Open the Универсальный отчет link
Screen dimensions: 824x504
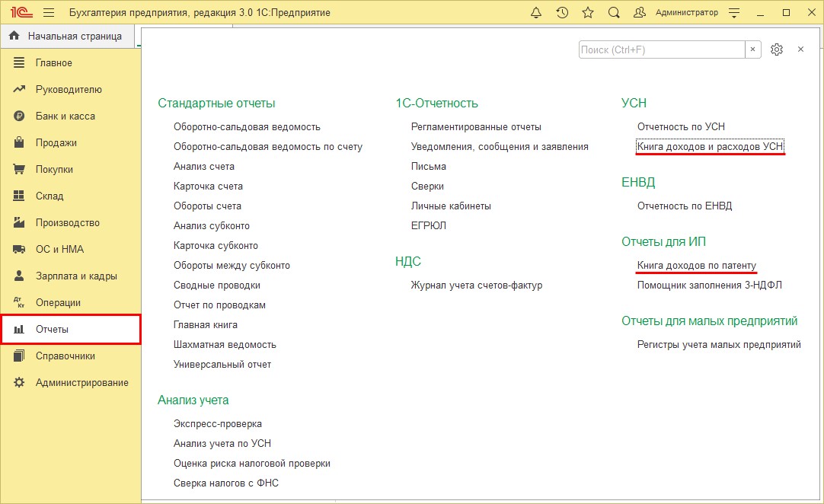tap(222, 364)
